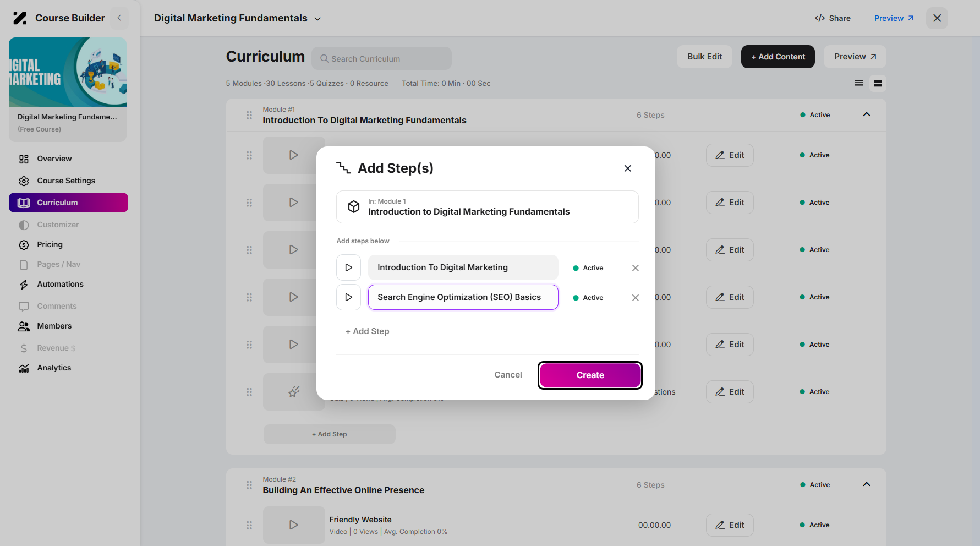Switch to expanded card view icon
The image size is (980, 546).
click(x=878, y=84)
